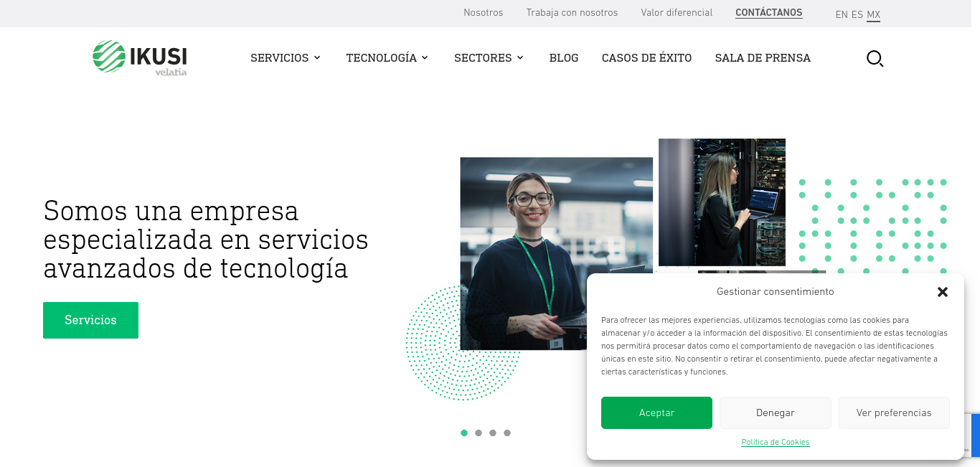The width and height of the screenshot is (980, 467).
Task: Switch site language to EN
Action: click(842, 14)
